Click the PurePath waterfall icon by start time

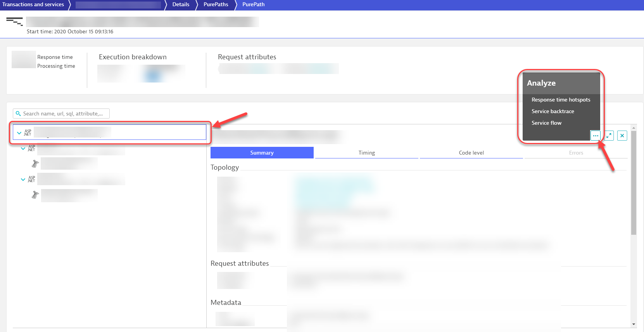tap(15, 22)
